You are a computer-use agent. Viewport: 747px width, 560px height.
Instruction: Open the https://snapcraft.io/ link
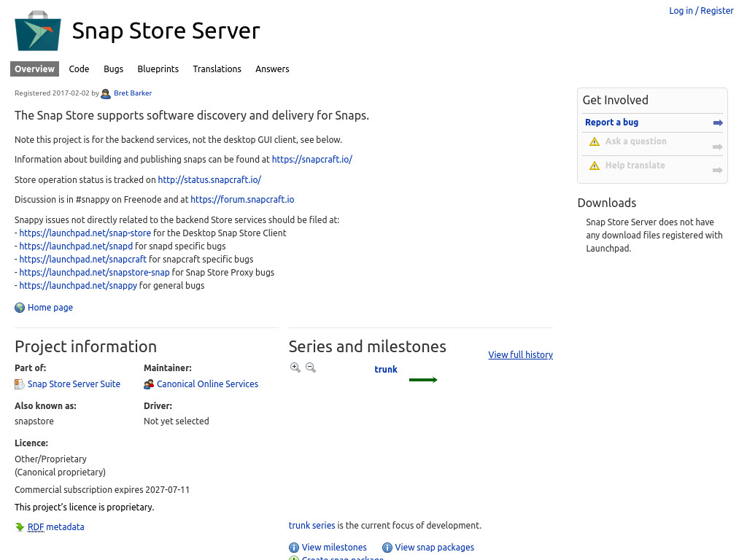312,160
